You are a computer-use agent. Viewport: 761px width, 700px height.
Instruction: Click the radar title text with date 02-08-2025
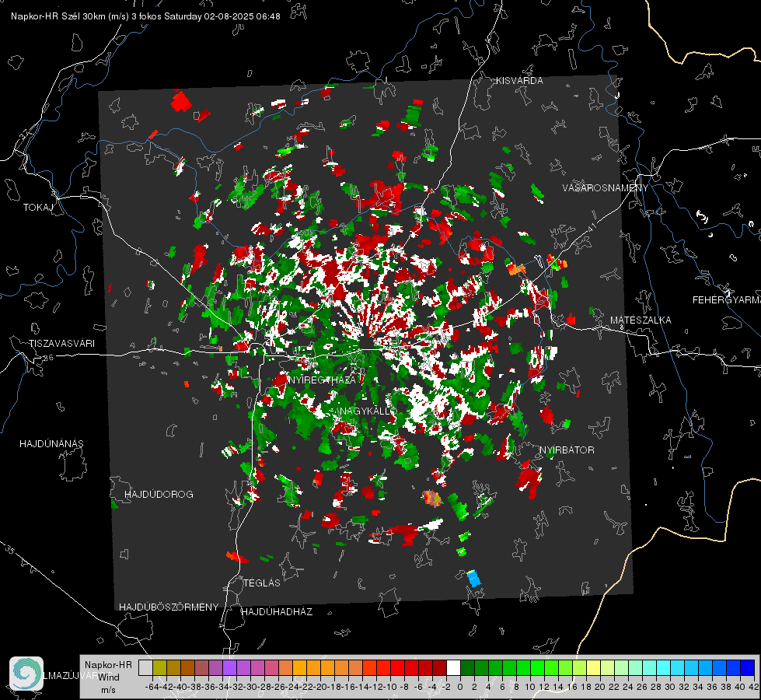[145, 16]
